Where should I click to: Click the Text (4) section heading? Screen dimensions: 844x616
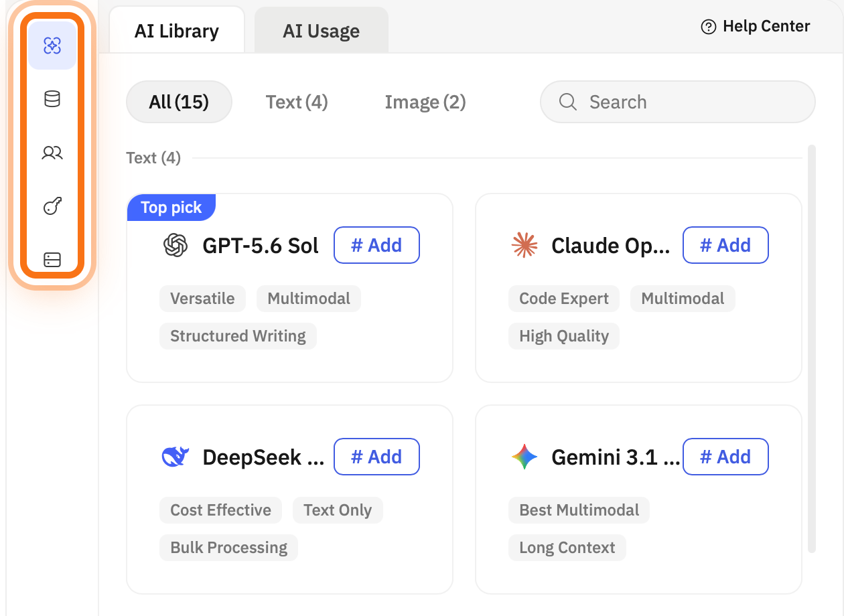click(153, 158)
